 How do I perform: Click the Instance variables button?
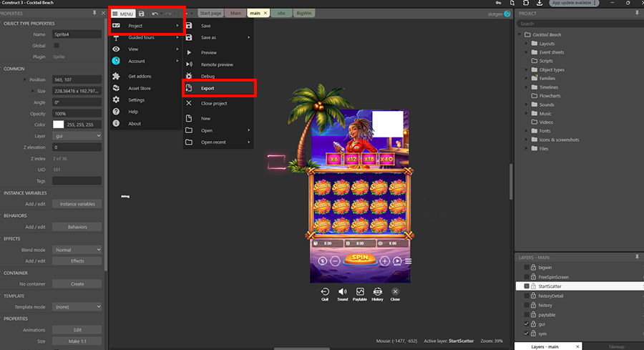[x=77, y=204]
